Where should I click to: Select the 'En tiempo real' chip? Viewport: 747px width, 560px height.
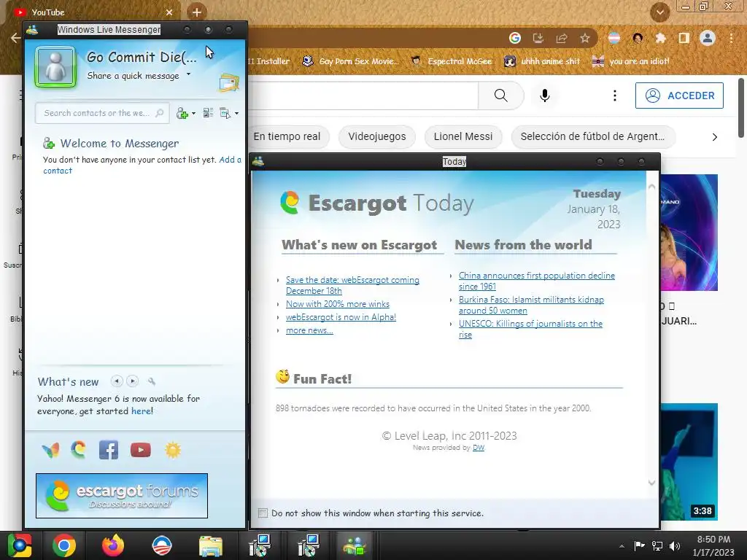coord(287,136)
